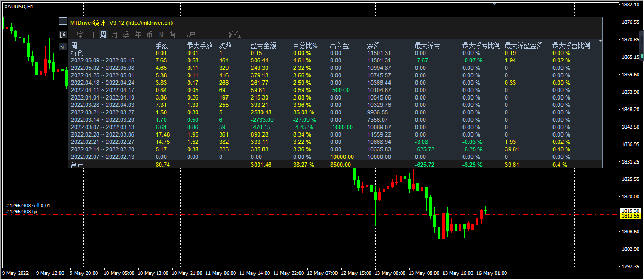Toggle the √ checkmark box
This screenshot has width=644, height=280.
pyautogui.click(x=62, y=47)
